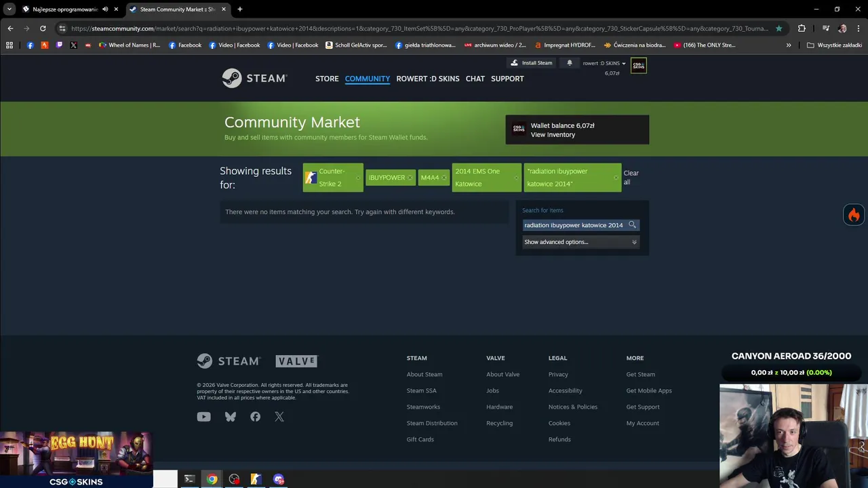Open the Wheel of Names bookmark

pyautogui.click(x=130, y=45)
